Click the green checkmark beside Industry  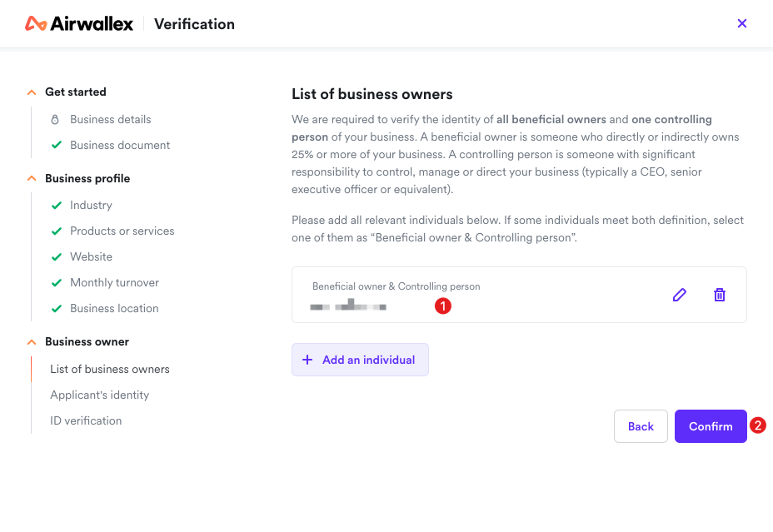(x=57, y=205)
